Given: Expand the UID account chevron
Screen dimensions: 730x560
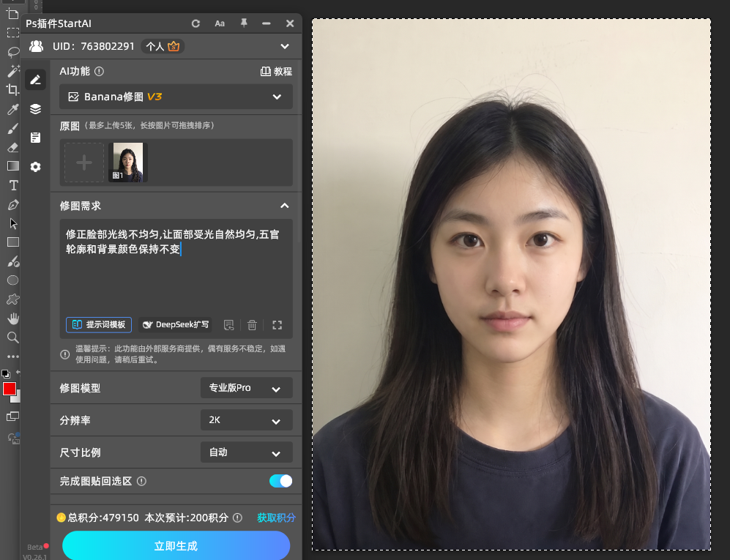Looking at the screenshot, I should point(285,46).
